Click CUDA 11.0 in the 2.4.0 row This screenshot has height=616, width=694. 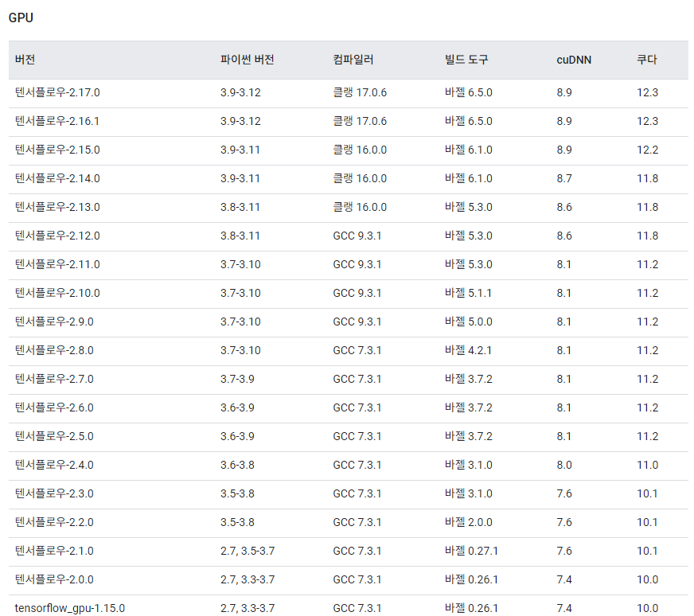(648, 465)
